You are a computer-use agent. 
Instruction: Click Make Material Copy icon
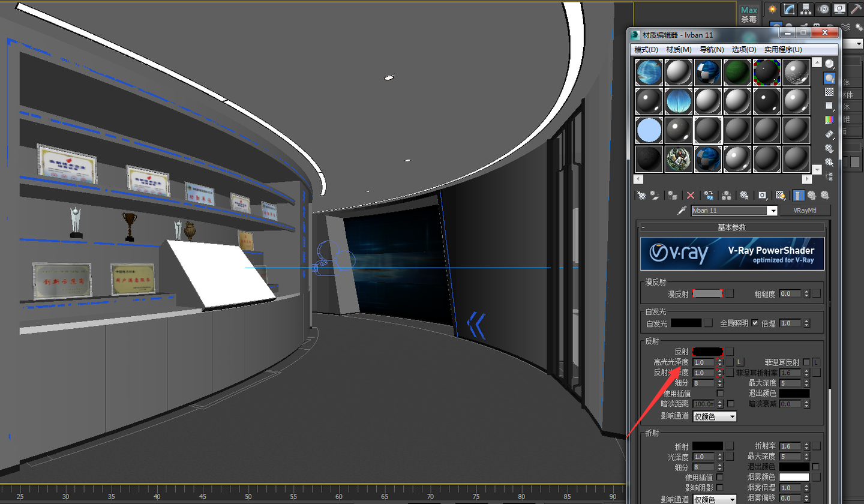(709, 195)
